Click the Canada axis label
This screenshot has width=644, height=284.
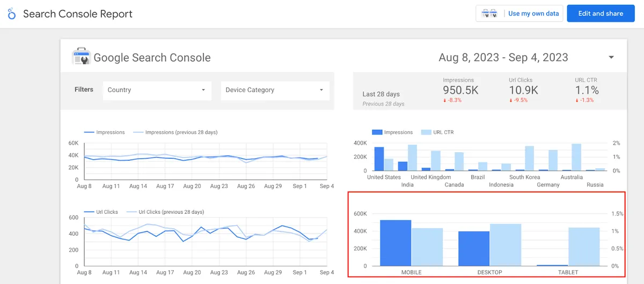[x=455, y=185]
